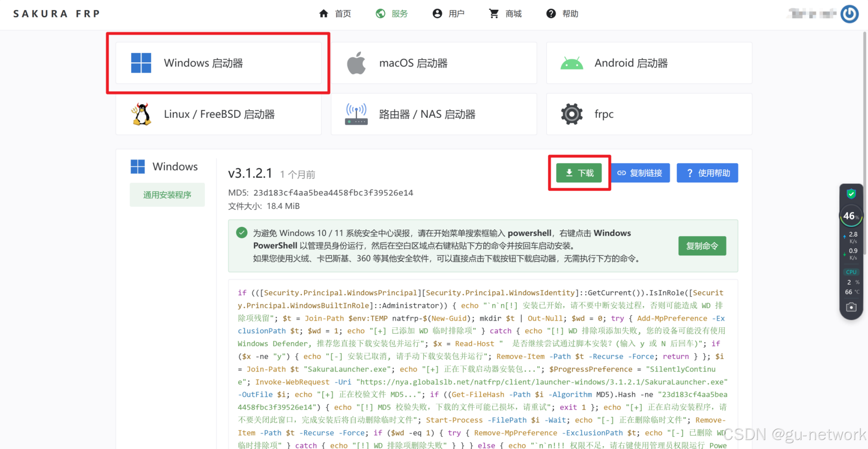Click the green globe services icon
This screenshot has height=449, width=868.
(381, 14)
